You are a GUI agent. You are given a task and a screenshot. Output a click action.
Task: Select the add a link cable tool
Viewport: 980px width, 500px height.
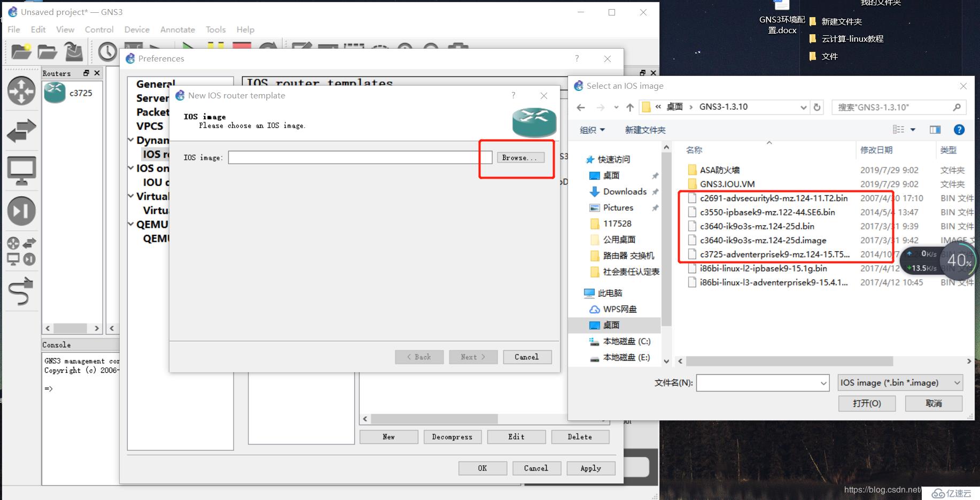[21, 291]
